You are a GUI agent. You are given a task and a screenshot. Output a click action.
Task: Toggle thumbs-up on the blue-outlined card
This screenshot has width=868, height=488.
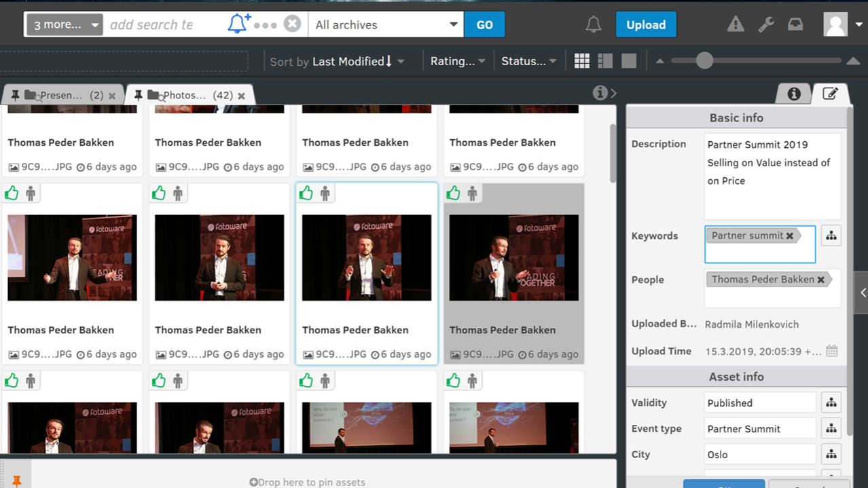[306, 193]
